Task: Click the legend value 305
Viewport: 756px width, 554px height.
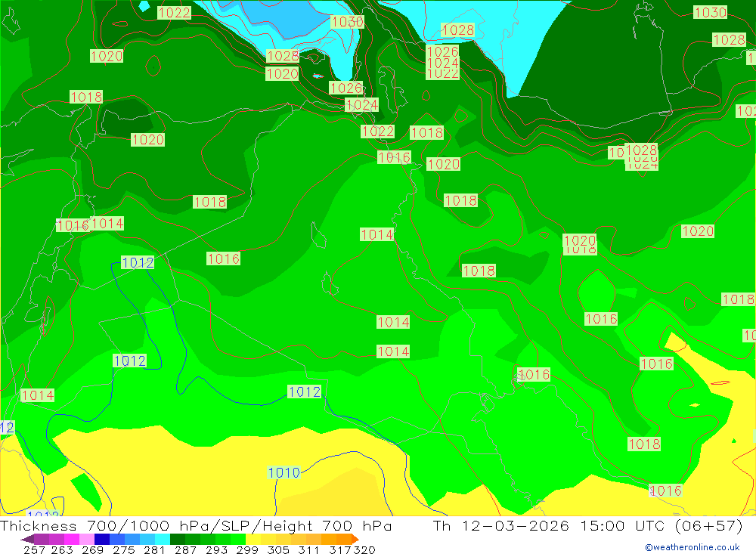Action: point(278,549)
